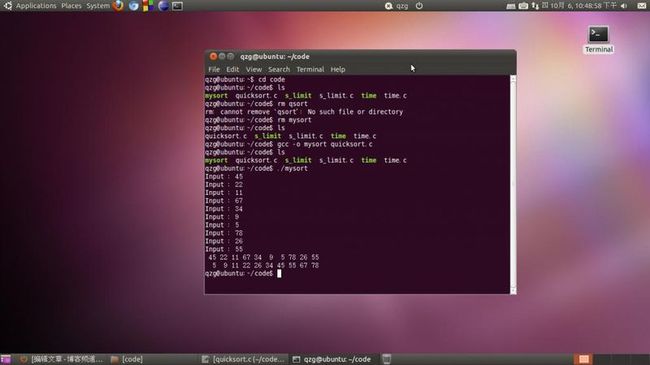Launch Firefox from the top panel
650x365 pixels.
point(119,6)
